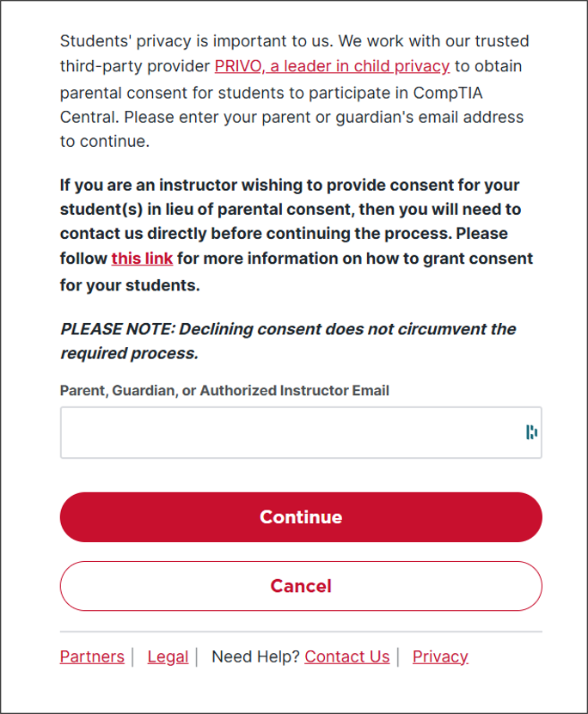Click the red Continue button
Screen dimensions: 588x714
301,517
